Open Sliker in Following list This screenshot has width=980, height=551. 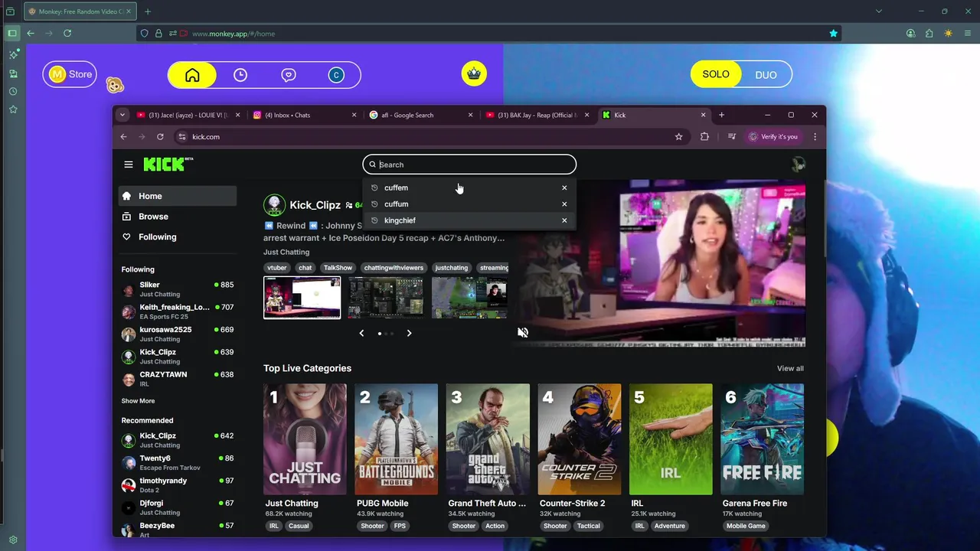click(177, 289)
